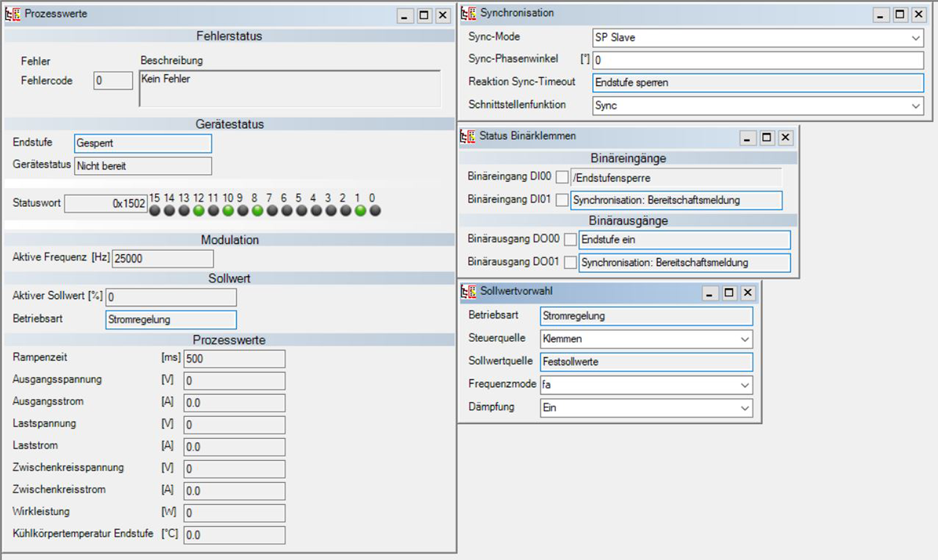
Task: Expand the Frequenzmode dropdown list
Action: click(x=744, y=385)
